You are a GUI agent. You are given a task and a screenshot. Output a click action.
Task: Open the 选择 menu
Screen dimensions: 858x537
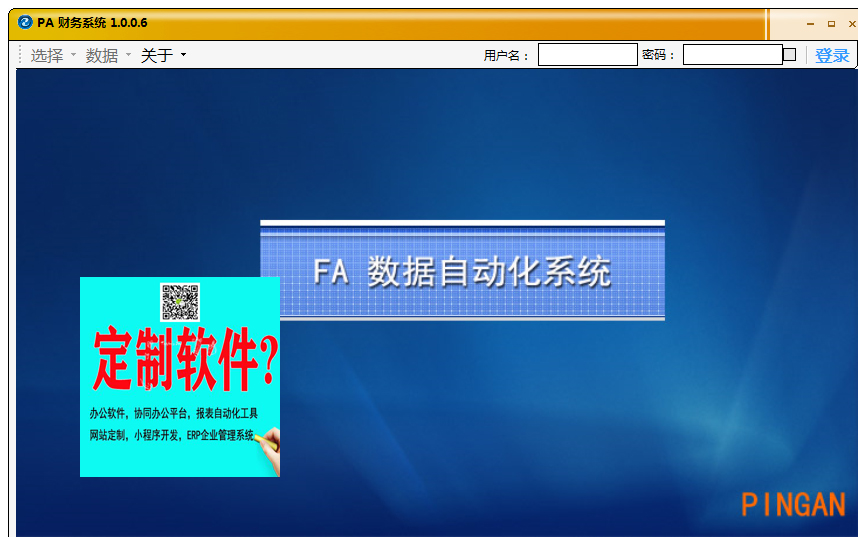point(47,56)
